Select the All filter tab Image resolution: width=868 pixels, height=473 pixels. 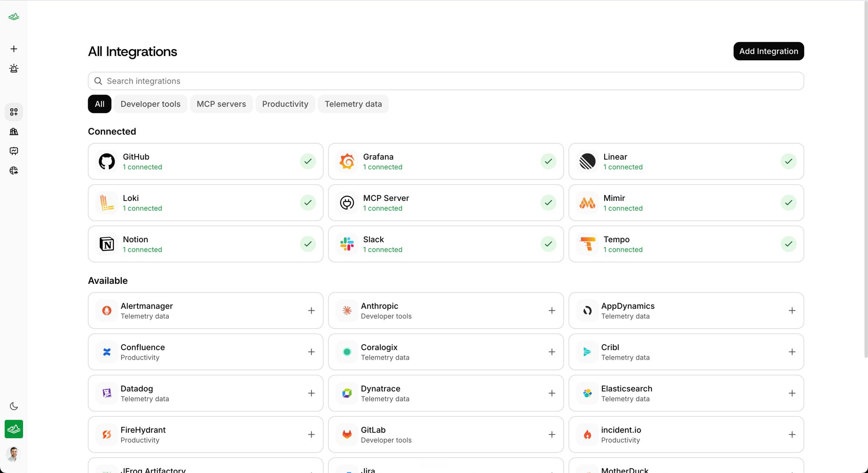100,104
